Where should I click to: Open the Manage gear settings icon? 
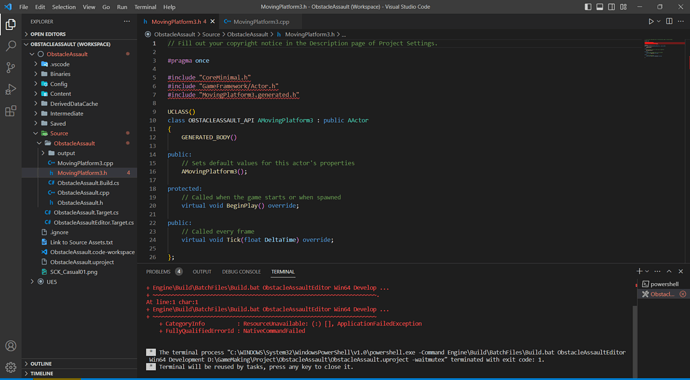tap(11, 367)
